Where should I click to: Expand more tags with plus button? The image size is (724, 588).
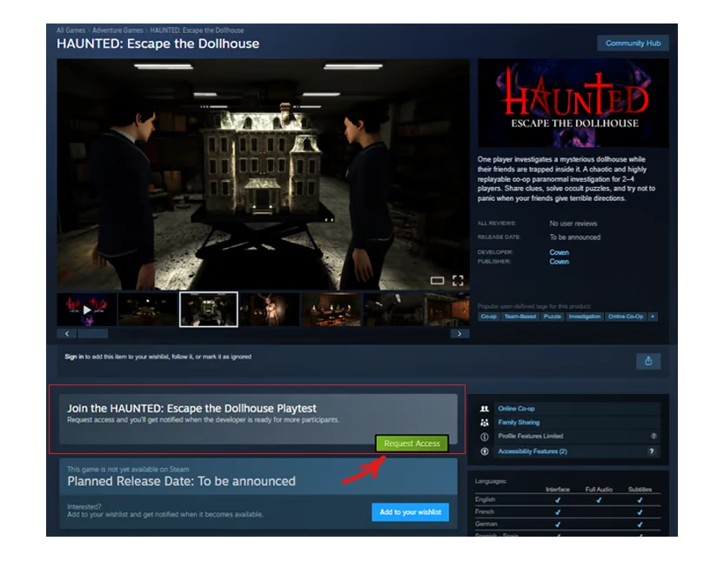tap(653, 317)
